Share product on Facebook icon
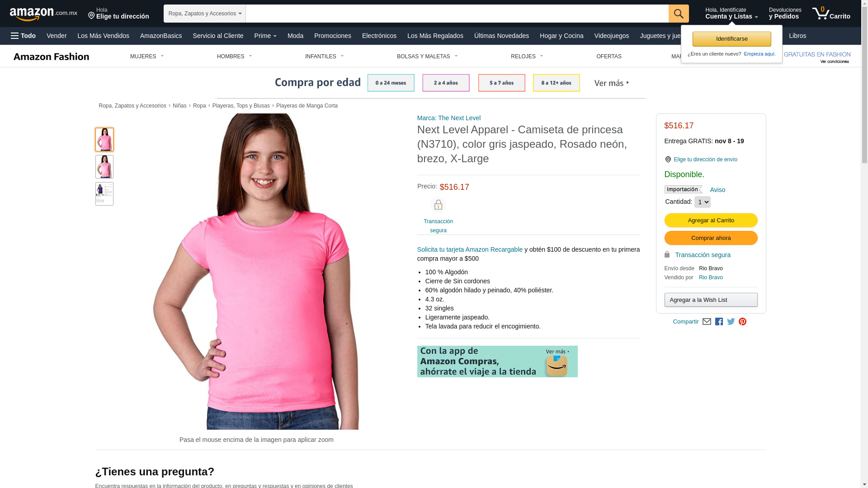 coord(719,322)
